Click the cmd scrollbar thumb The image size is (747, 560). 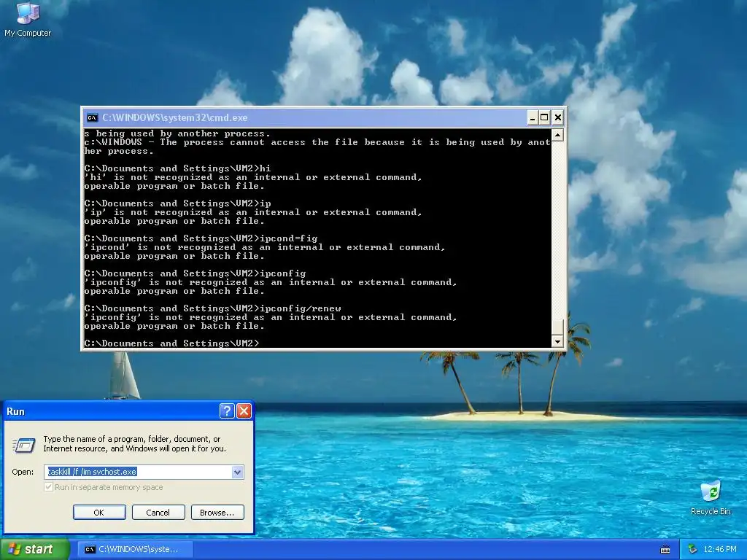[557, 327]
